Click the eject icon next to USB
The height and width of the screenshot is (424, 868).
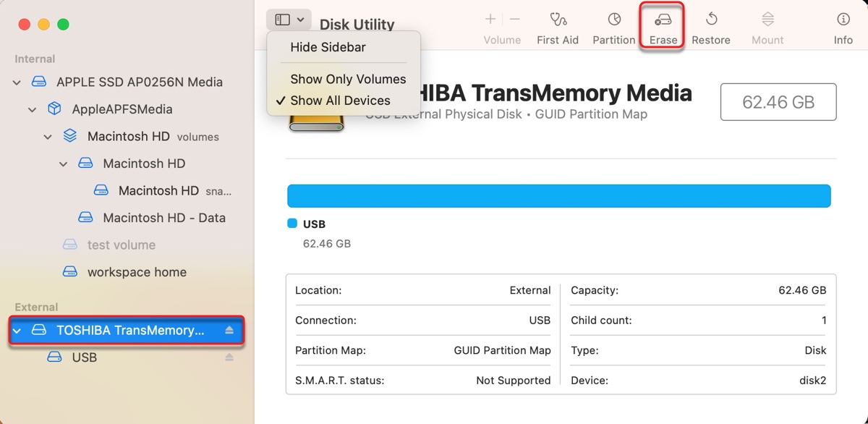(229, 357)
